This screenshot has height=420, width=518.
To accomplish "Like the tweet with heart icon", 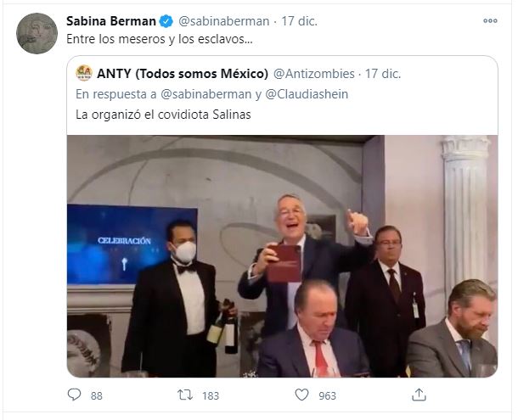I will point(301,395).
